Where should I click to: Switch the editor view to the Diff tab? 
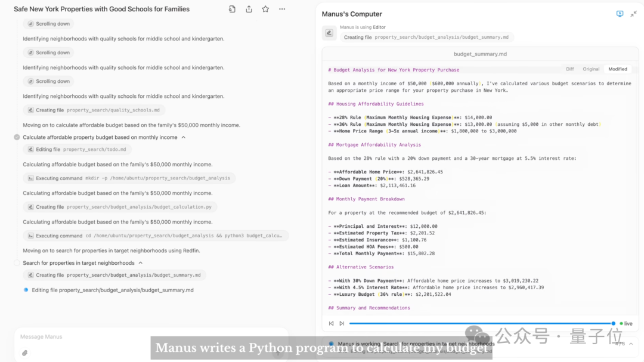click(569, 69)
